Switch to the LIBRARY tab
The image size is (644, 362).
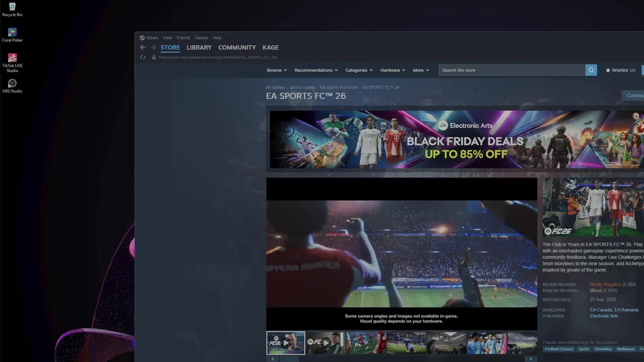pyautogui.click(x=199, y=47)
